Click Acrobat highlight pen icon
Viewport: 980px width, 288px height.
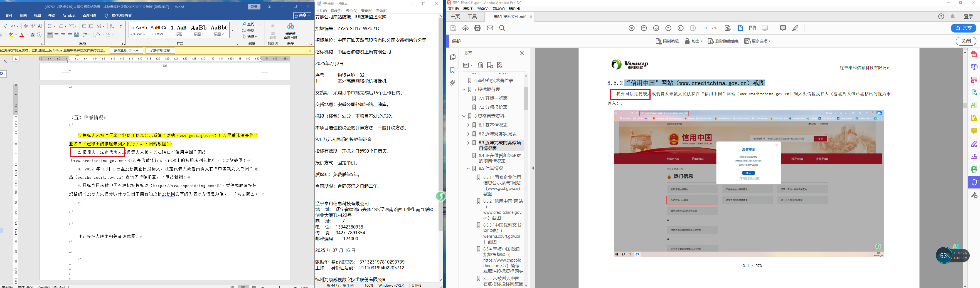pos(795,28)
